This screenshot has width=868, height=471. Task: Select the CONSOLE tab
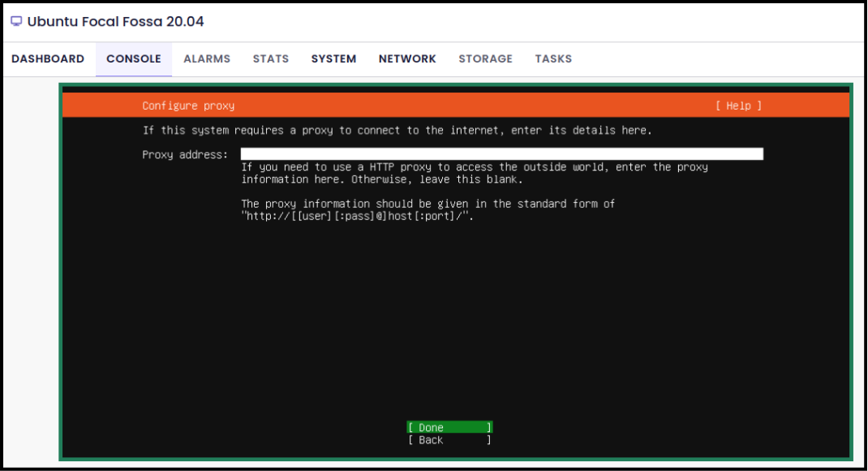click(133, 58)
